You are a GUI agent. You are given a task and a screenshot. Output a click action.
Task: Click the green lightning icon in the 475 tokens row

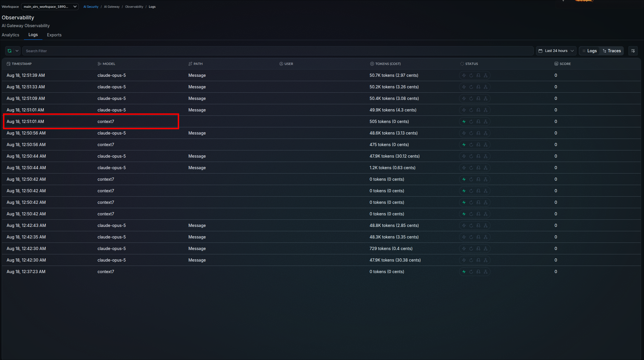pos(464,145)
